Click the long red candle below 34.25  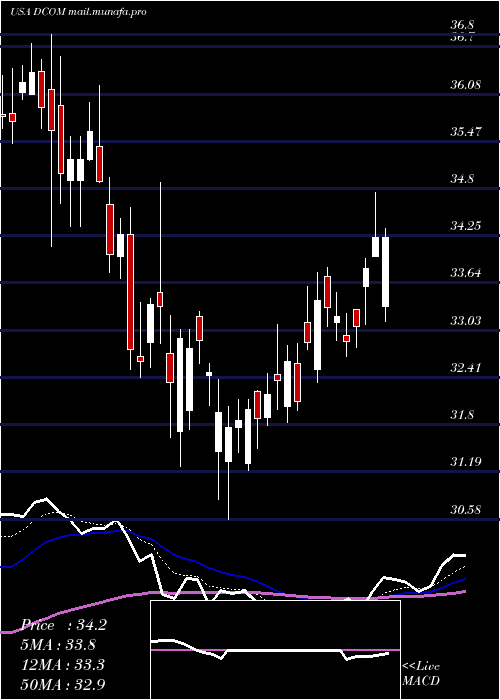pos(130,292)
